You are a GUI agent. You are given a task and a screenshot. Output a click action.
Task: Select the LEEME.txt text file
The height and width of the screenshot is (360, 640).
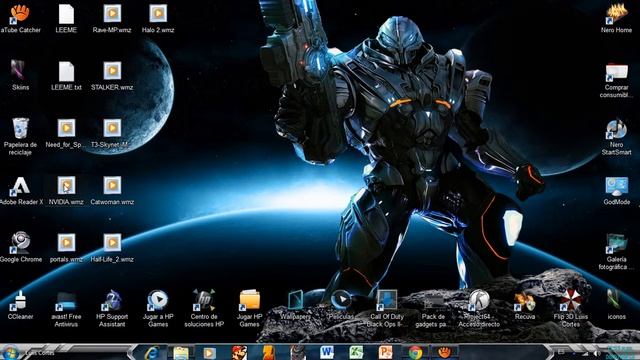pos(66,76)
